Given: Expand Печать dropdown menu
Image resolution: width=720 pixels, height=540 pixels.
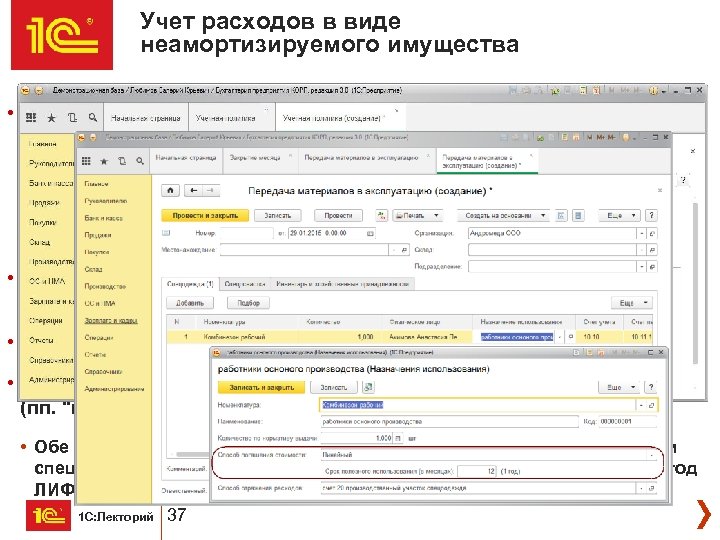Looking at the screenshot, I should click(x=436, y=215).
